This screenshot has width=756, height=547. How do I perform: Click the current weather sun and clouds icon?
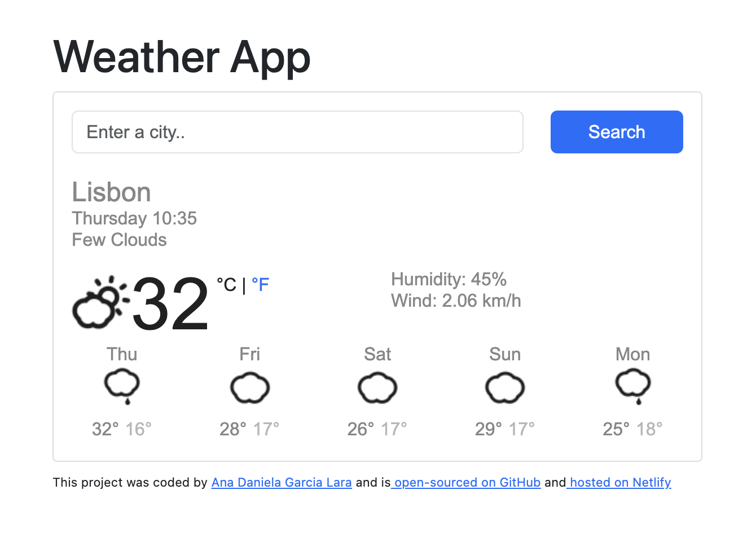tap(99, 302)
